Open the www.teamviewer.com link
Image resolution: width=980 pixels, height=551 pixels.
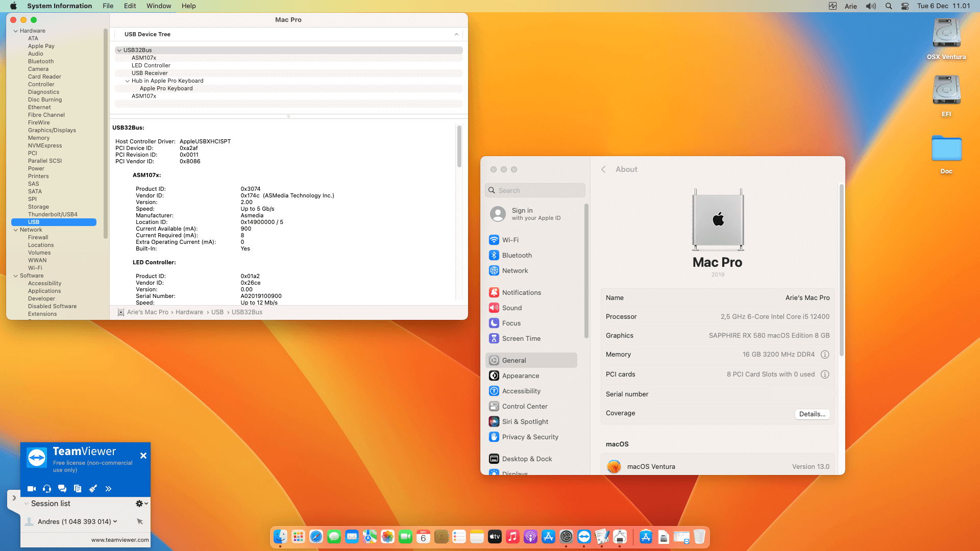[x=120, y=540]
